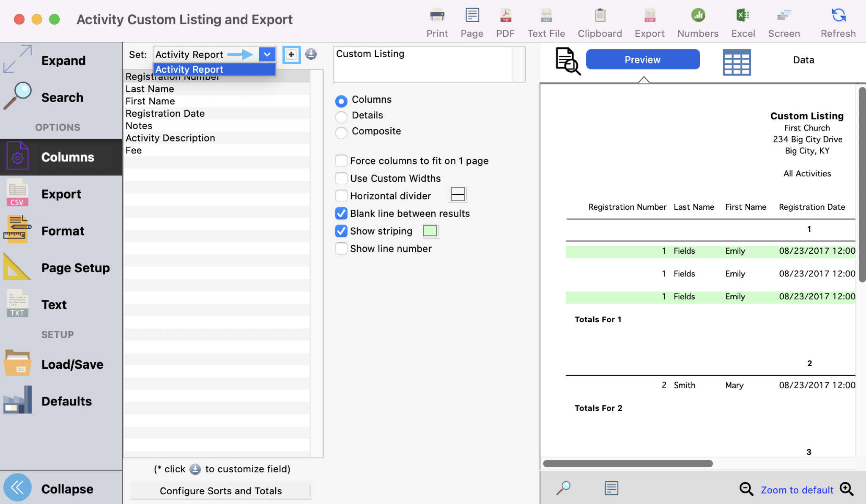Open the green striping color swatch
The width and height of the screenshot is (866, 504).
[x=430, y=231]
